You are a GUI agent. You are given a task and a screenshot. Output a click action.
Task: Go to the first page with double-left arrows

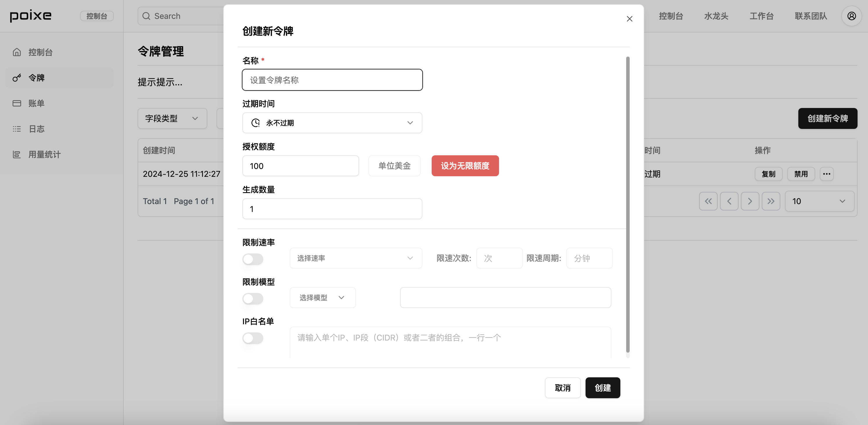click(708, 201)
